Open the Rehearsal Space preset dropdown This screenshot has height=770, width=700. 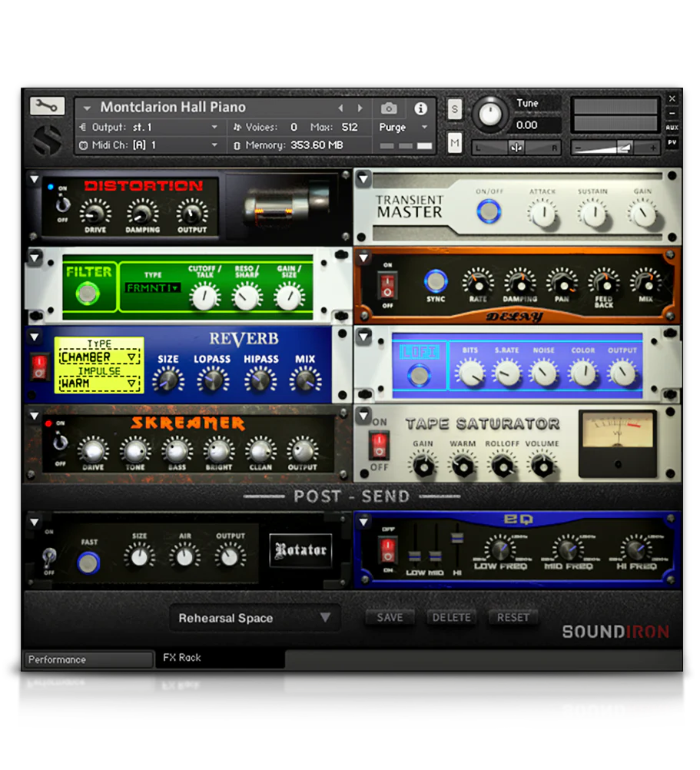pos(254,618)
